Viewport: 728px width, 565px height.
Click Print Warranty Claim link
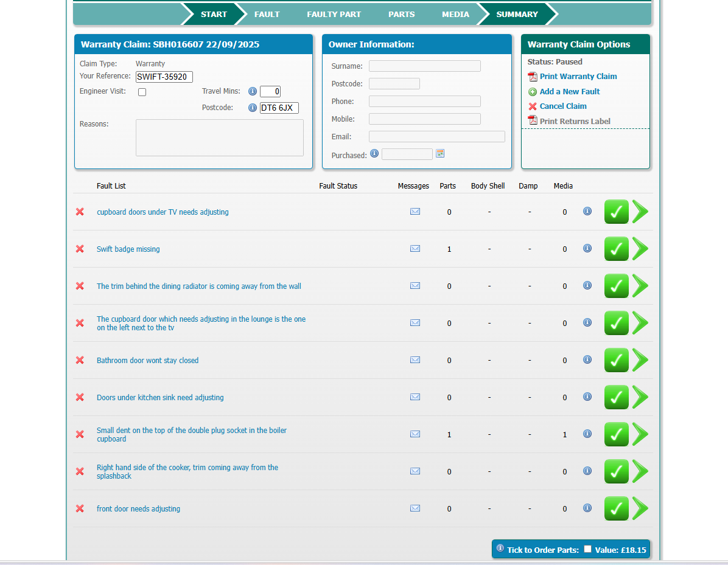pos(578,77)
